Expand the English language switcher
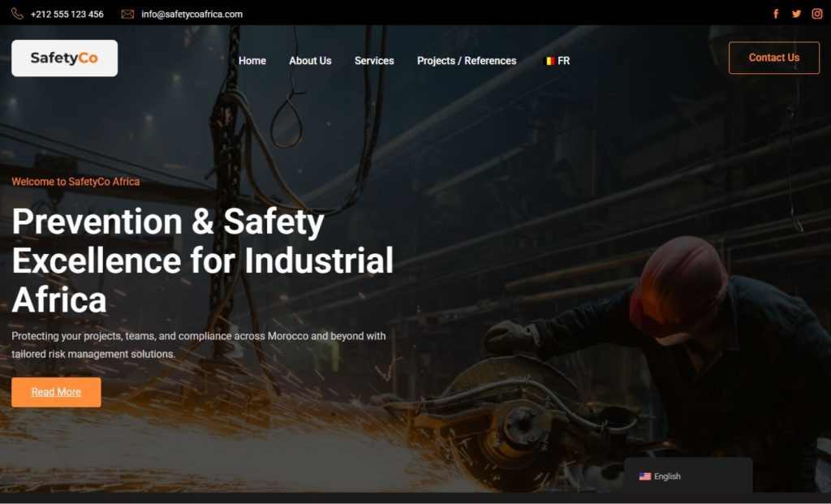The width and height of the screenshot is (831, 504). coord(668,476)
